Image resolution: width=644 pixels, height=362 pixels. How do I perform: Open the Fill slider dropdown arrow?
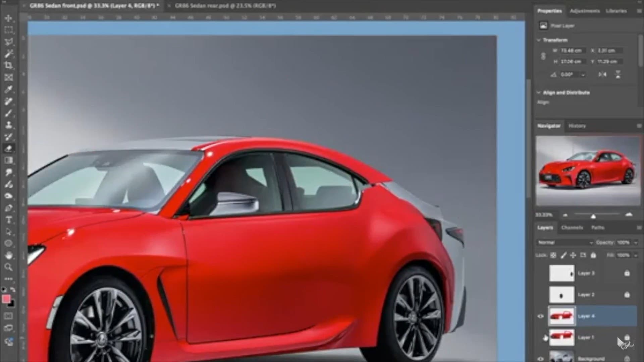click(x=635, y=255)
